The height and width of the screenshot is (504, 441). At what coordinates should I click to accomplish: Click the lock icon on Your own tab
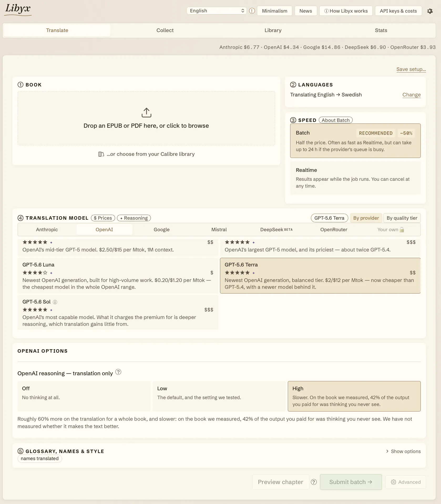tap(402, 230)
